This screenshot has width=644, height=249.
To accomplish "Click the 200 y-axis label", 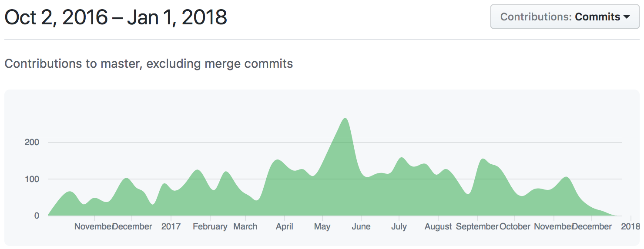I will coord(32,143).
